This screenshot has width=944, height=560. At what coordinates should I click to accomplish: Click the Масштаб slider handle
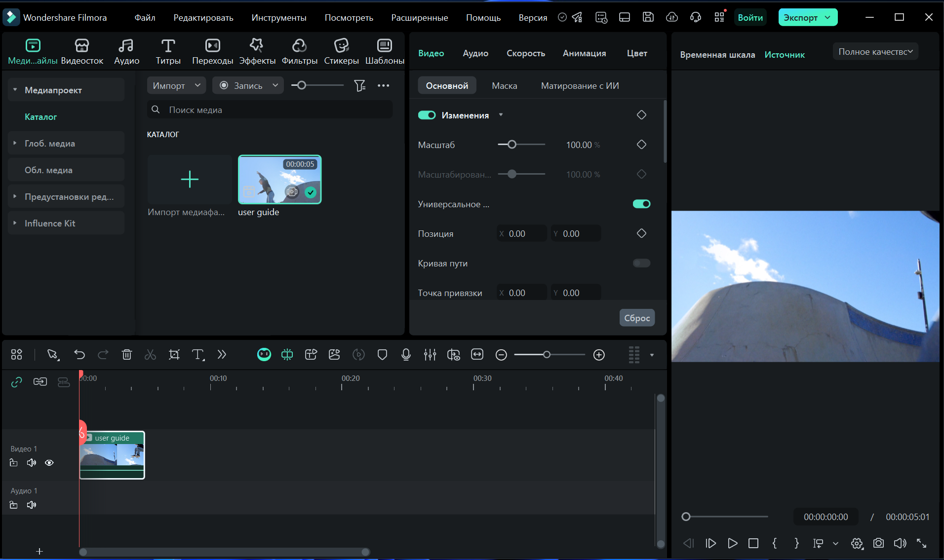coord(512,145)
